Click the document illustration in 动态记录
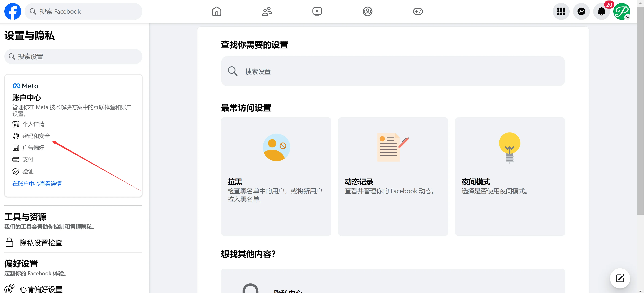This screenshot has height=293, width=644. (x=393, y=147)
